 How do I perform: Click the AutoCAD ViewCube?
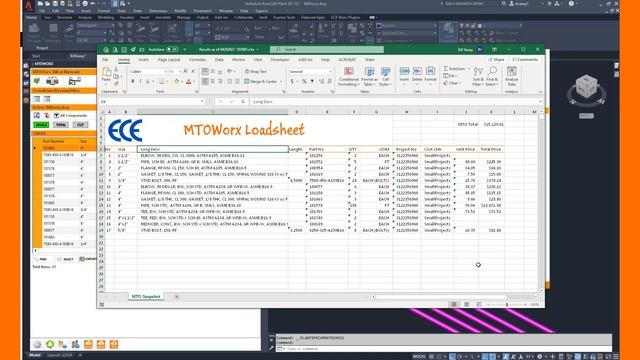tap(587, 87)
